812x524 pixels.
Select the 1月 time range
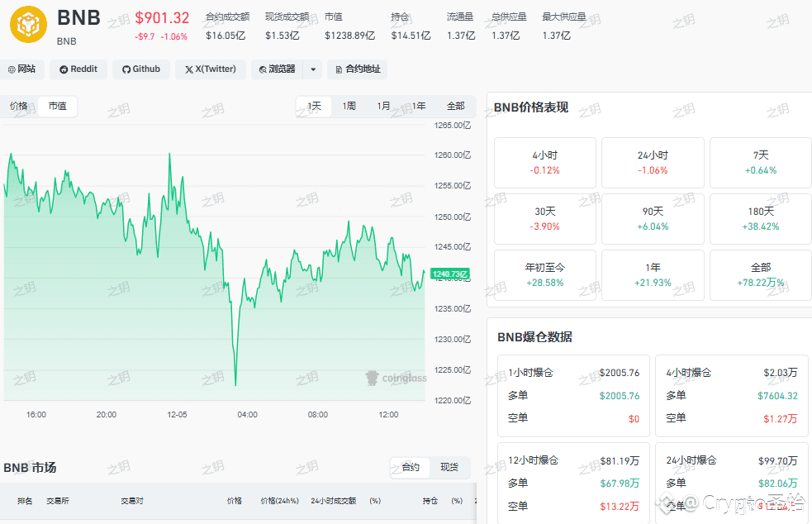click(x=384, y=107)
